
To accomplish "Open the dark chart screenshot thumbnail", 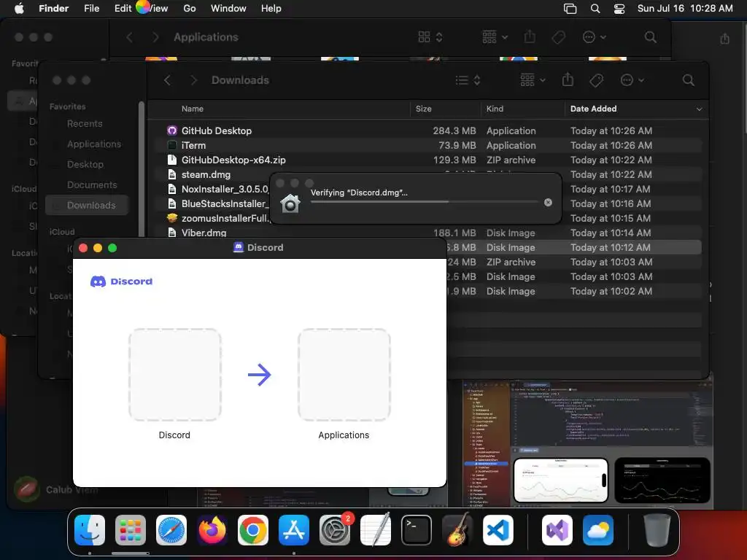I will click(x=662, y=481).
